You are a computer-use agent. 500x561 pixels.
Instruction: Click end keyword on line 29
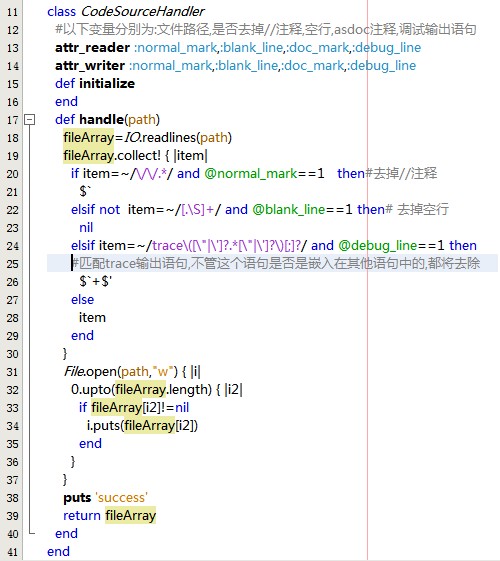(x=82, y=336)
